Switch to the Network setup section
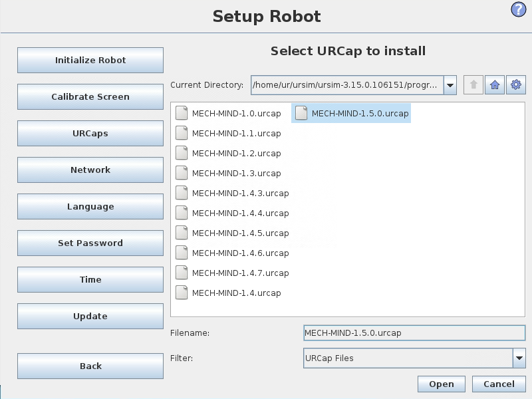Screen dimensions: 532x399 click(x=90, y=170)
